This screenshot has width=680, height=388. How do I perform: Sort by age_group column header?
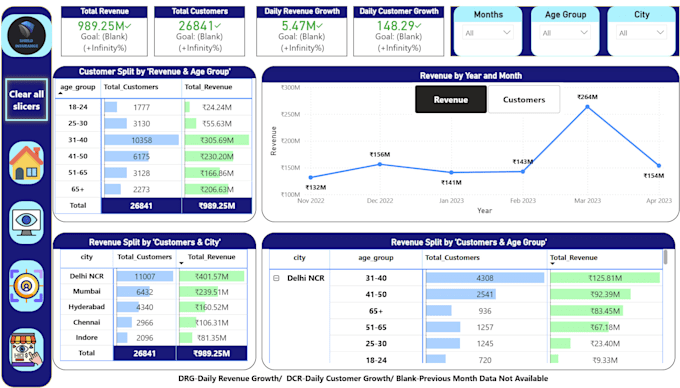point(78,87)
